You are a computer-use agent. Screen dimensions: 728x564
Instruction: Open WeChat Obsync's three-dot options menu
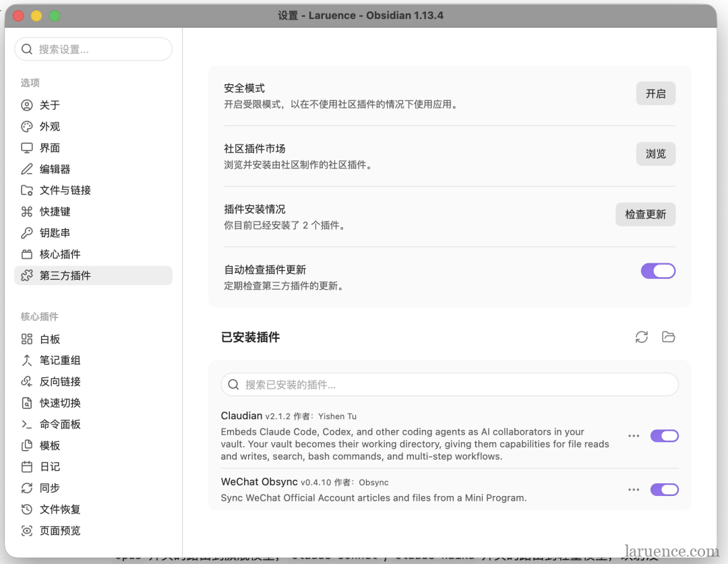(x=634, y=490)
